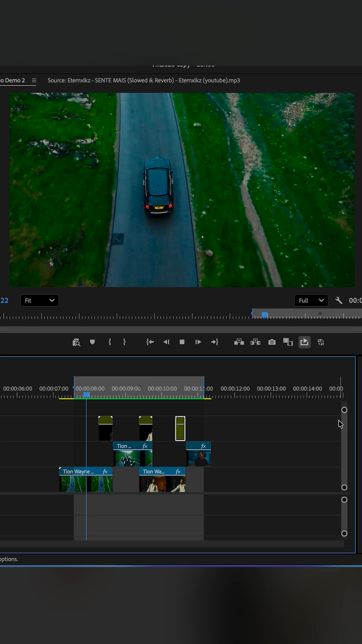Switch to the Demo 2 program tab

pyautogui.click(x=13, y=80)
